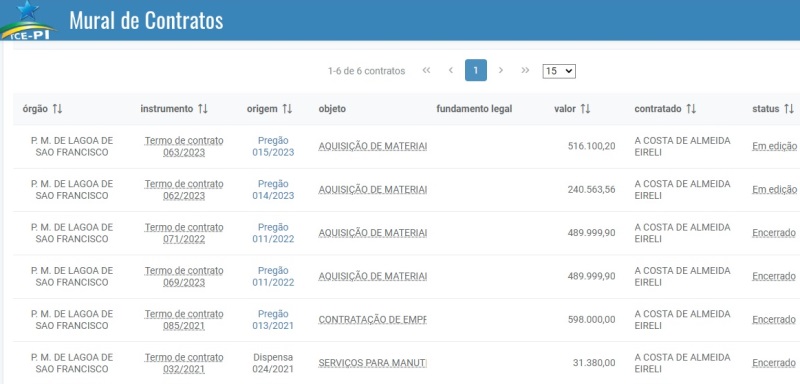This screenshot has width=800, height=384.
Task: Go to previous page arrow
Action: [x=451, y=70]
